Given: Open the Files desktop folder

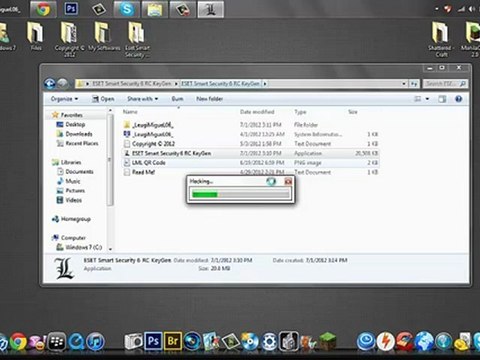Looking at the screenshot, I should 35,37.
